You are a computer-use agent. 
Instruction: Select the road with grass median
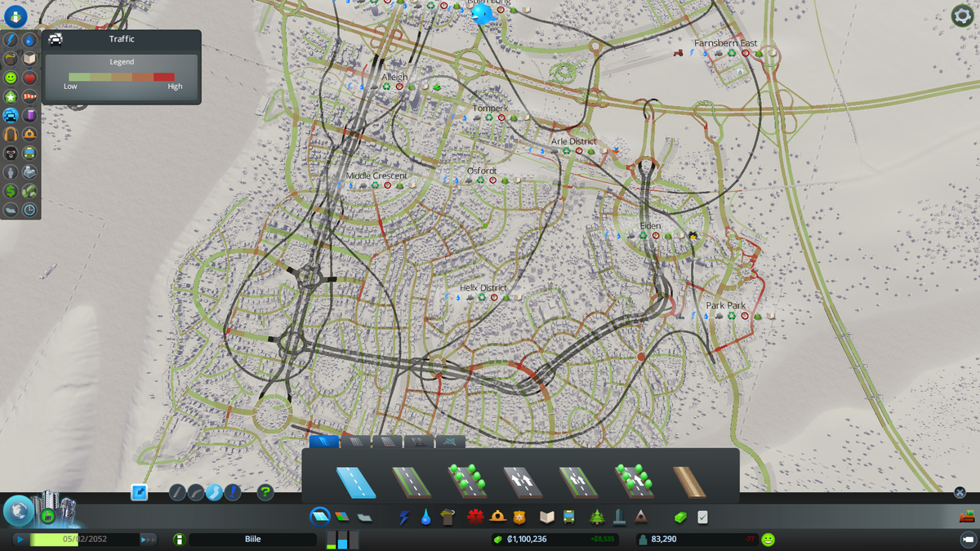tap(412, 482)
